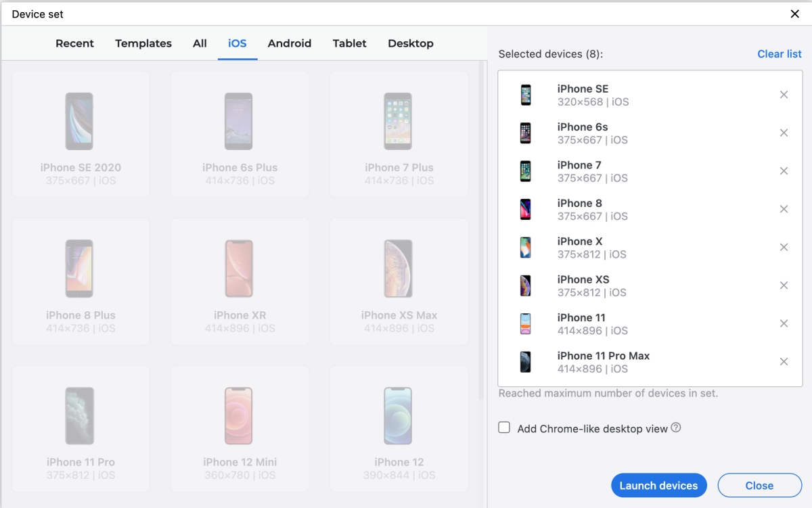Screen dimensions: 812x508
Task: Click the Launch devices button
Action: point(658,486)
